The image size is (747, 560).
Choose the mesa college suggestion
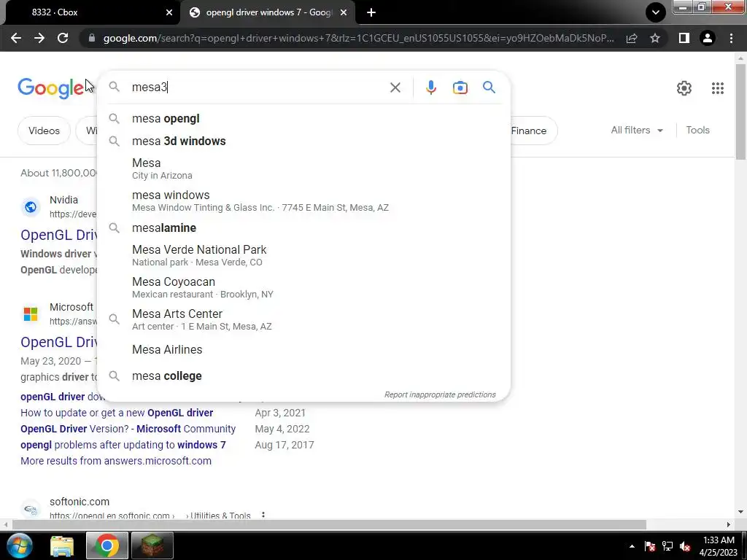[x=304, y=376]
